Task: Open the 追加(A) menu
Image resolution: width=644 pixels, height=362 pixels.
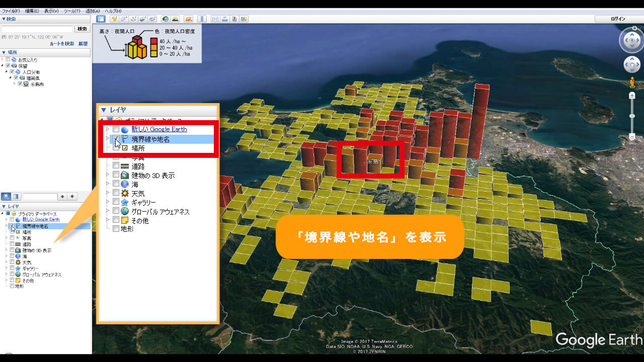Action: [x=92, y=11]
